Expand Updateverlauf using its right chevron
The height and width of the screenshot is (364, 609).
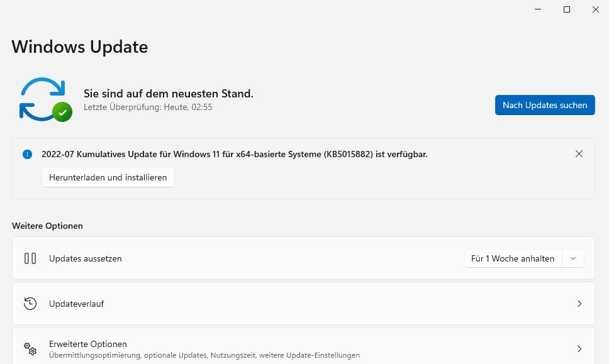click(579, 304)
